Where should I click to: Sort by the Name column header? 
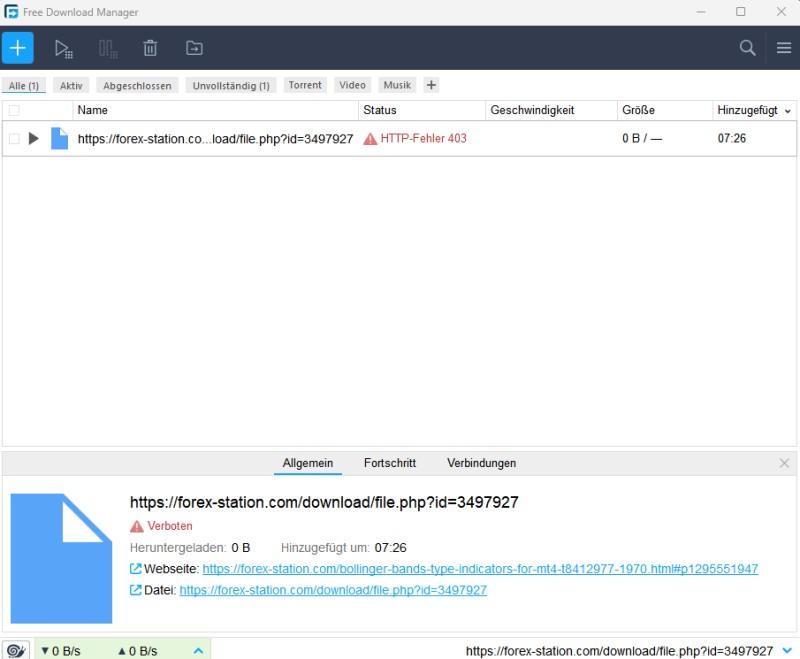coord(215,110)
